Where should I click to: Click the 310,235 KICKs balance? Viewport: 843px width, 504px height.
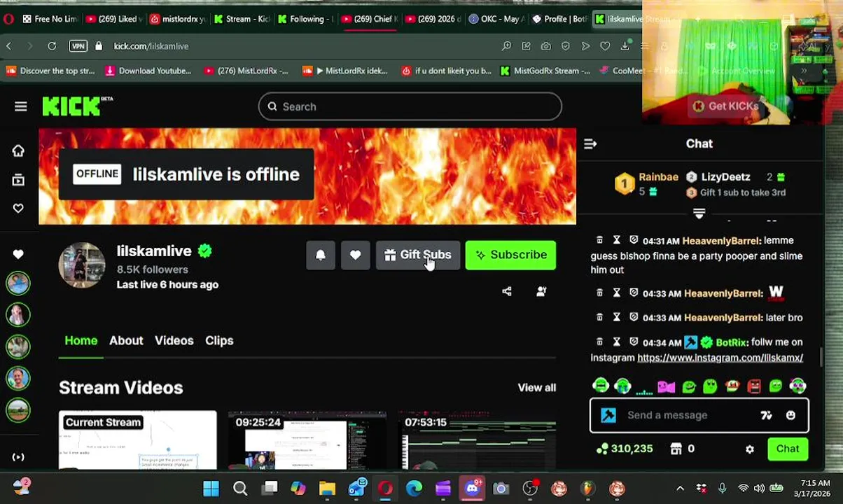pos(624,449)
